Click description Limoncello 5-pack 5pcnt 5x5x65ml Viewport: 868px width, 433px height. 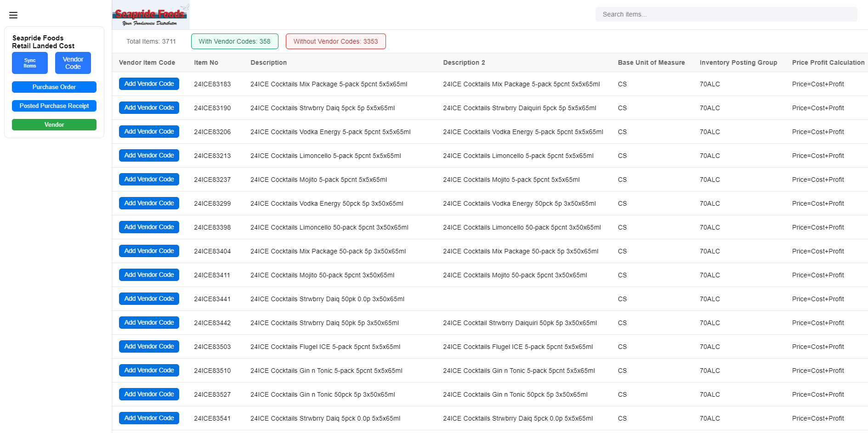[x=326, y=156]
